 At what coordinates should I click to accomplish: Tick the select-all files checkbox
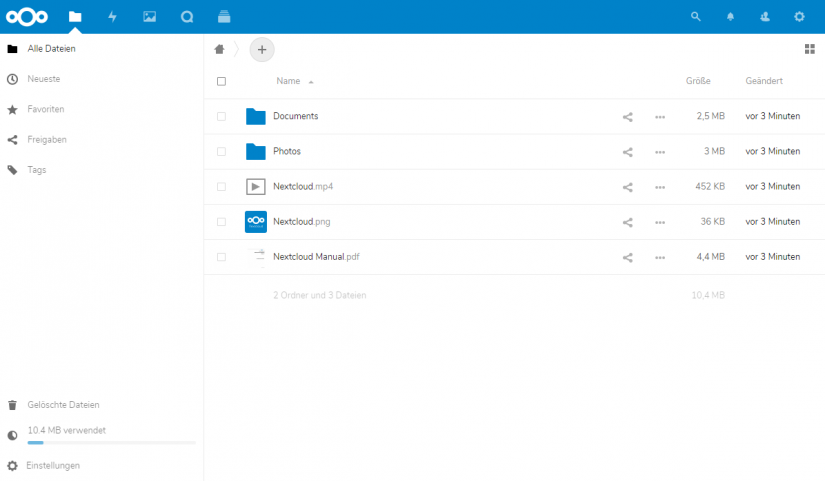(221, 81)
